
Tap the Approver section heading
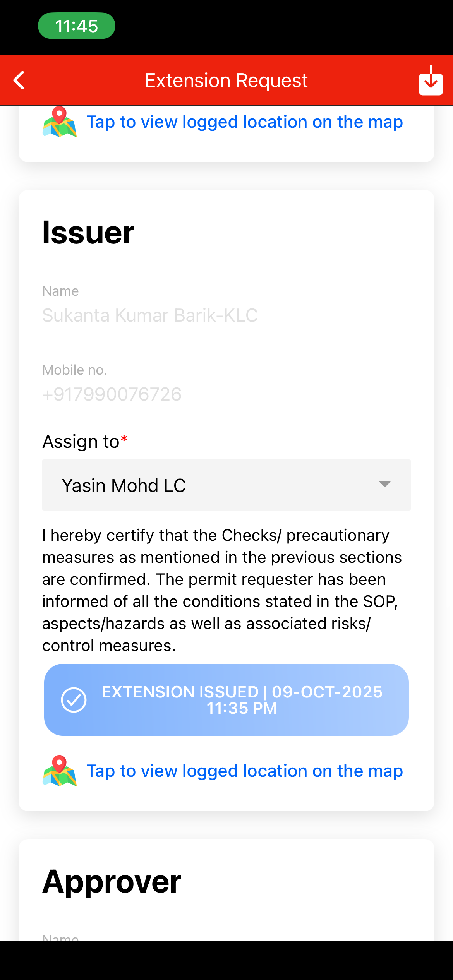click(112, 882)
